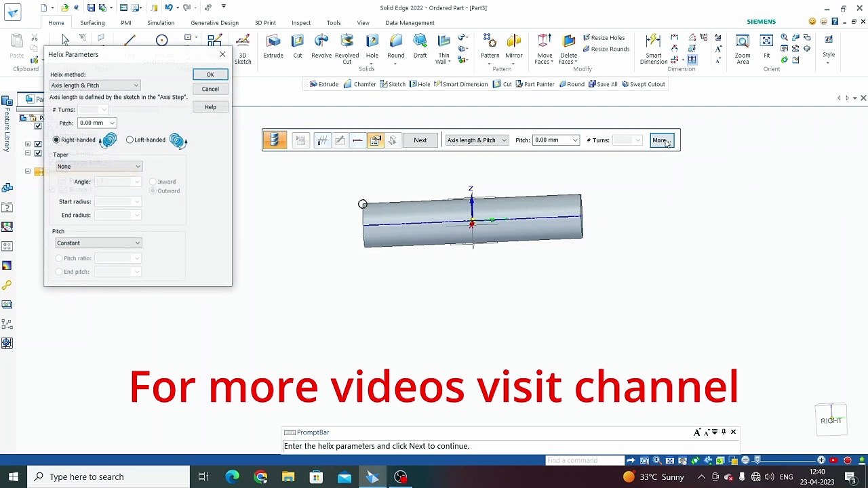The image size is (868, 488).
Task: Open File Explorer from the taskbar
Action: point(288,476)
